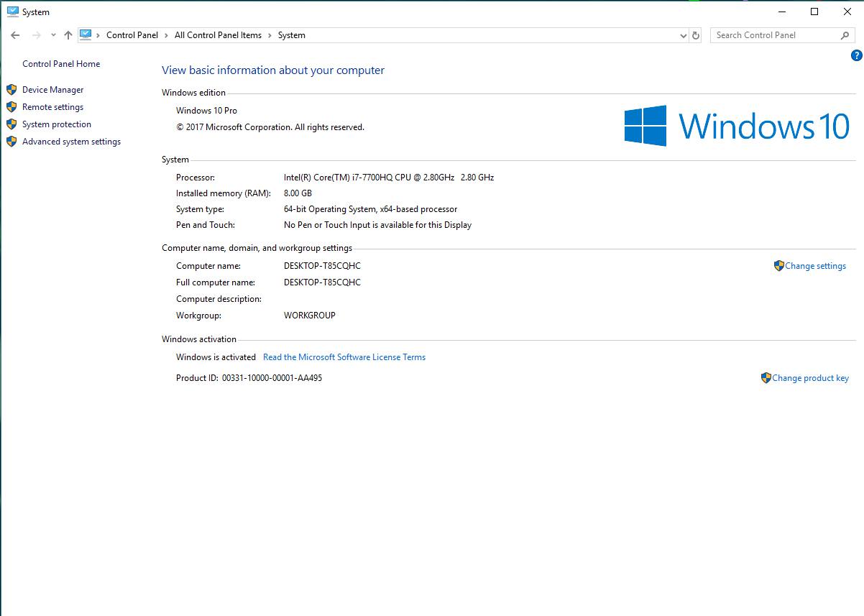Screen dimensions: 864x616
Task: Click the Forward navigation arrow
Action: [x=36, y=35]
